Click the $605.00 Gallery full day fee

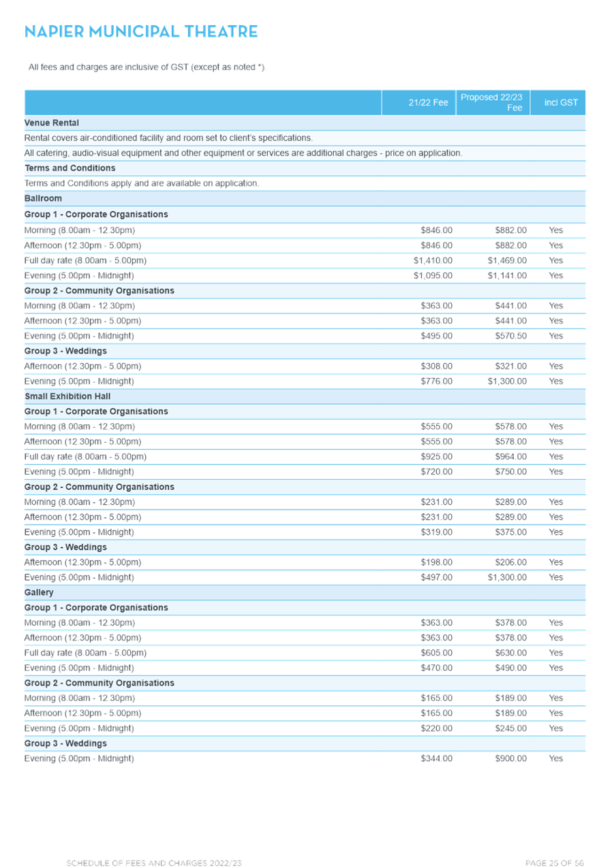coord(436,653)
